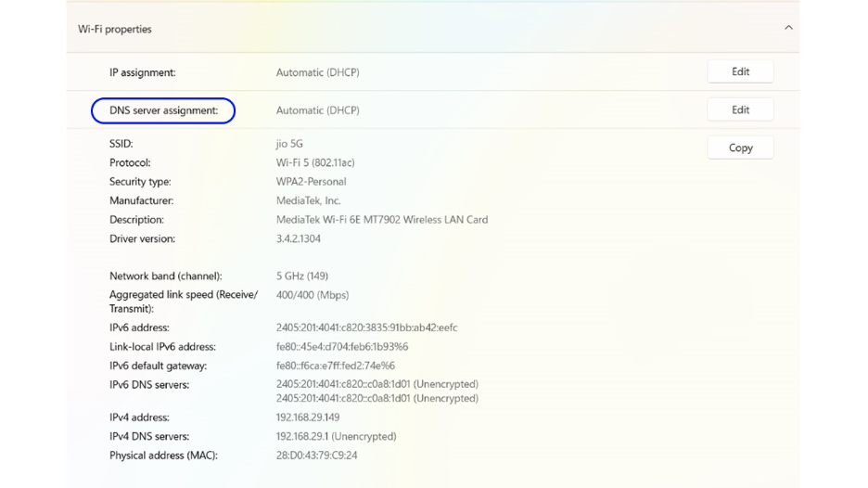The height and width of the screenshot is (488, 868).
Task: Edit the IP assignment setting
Action: (739, 71)
